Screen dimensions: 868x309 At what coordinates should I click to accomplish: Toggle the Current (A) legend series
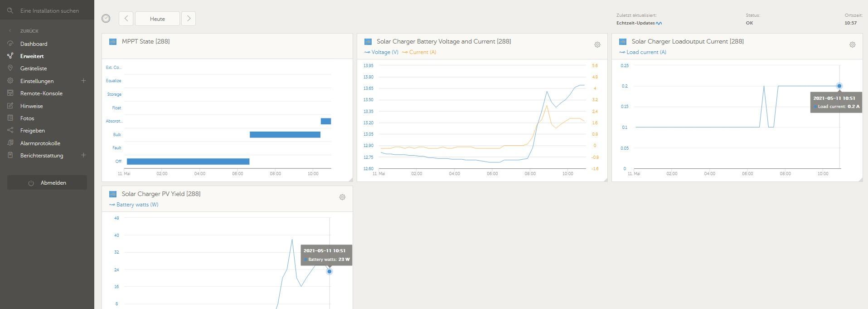pos(419,52)
